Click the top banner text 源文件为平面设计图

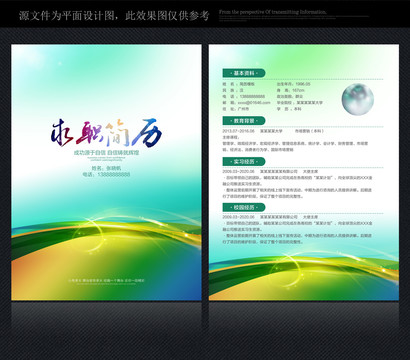(67, 15)
